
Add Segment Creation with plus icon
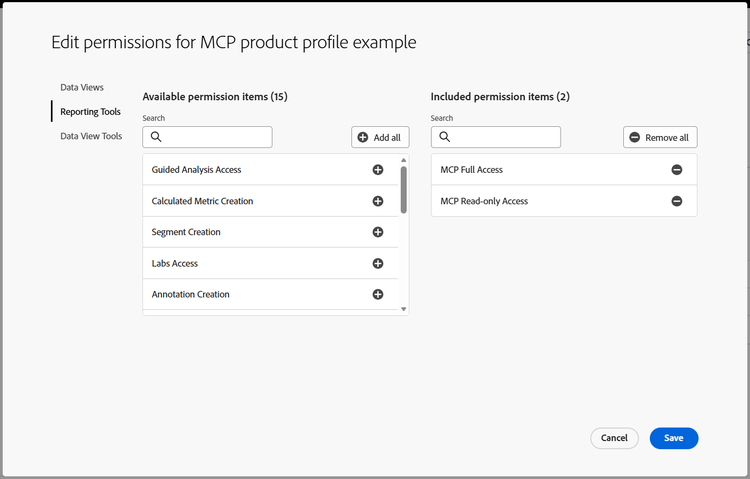[x=378, y=232]
